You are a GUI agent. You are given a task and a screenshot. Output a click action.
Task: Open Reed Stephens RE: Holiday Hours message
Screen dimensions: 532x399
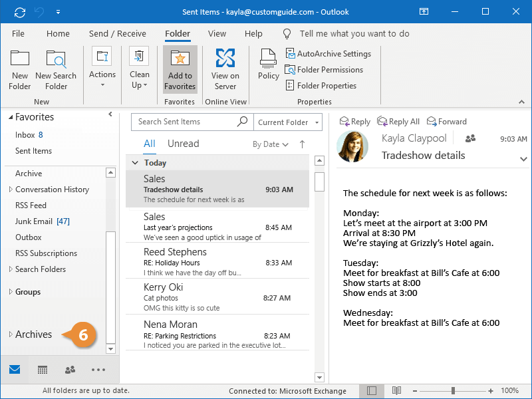pyautogui.click(x=217, y=261)
